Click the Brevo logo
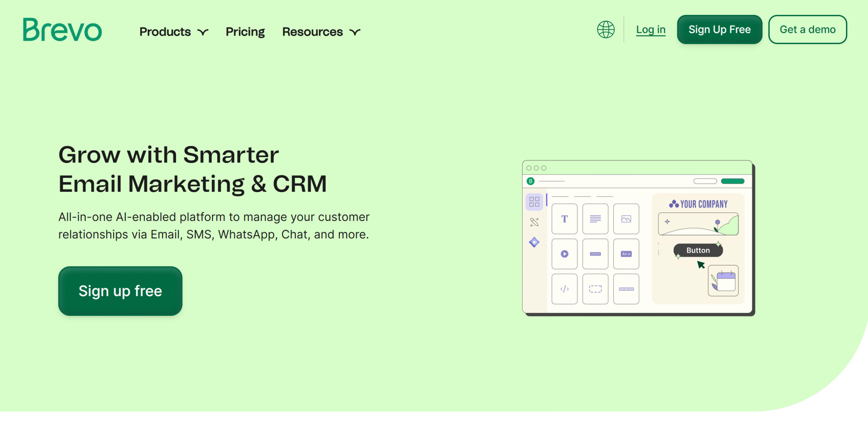The height and width of the screenshot is (426, 868). click(x=62, y=30)
